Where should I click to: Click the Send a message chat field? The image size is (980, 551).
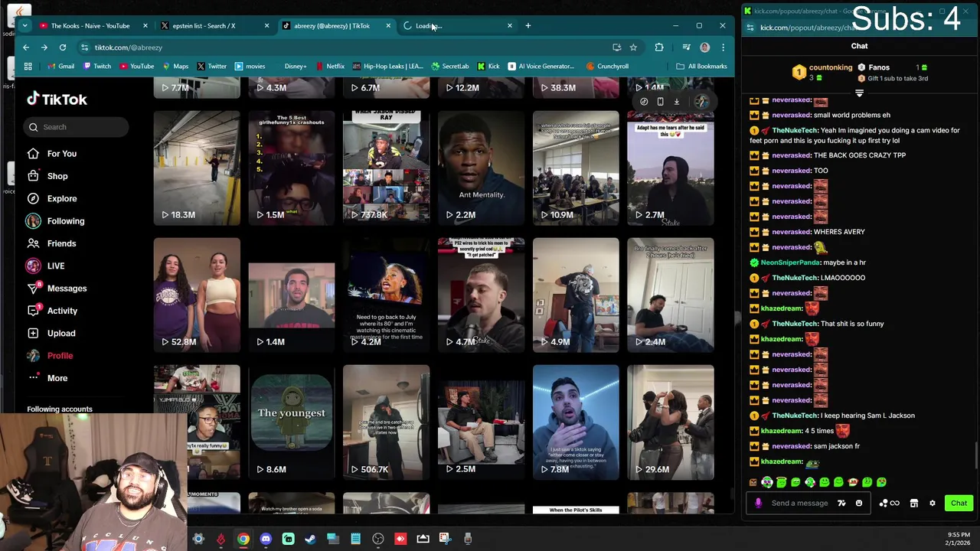(799, 504)
